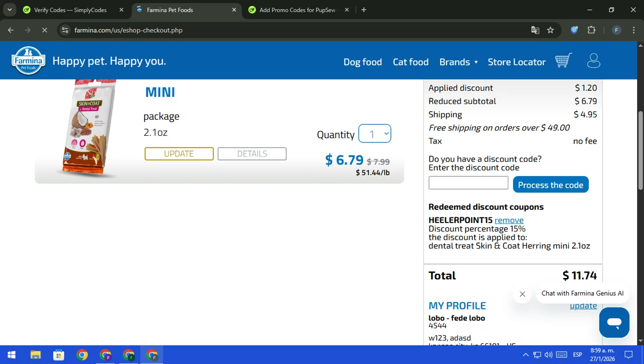Click the MINI product title
The height and width of the screenshot is (364, 644).
(160, 92)
